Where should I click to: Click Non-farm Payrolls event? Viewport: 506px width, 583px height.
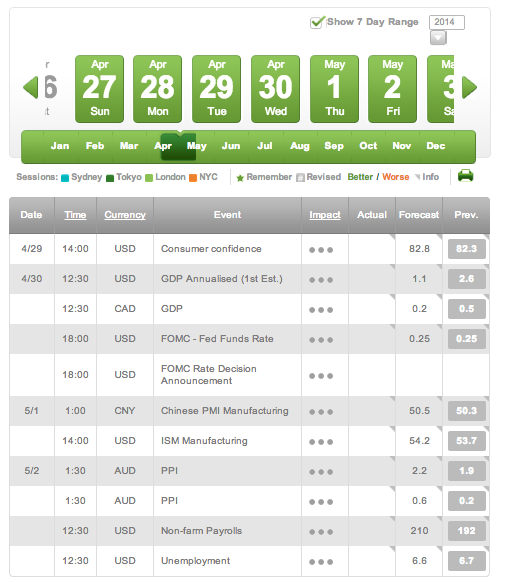click(202, 531)
